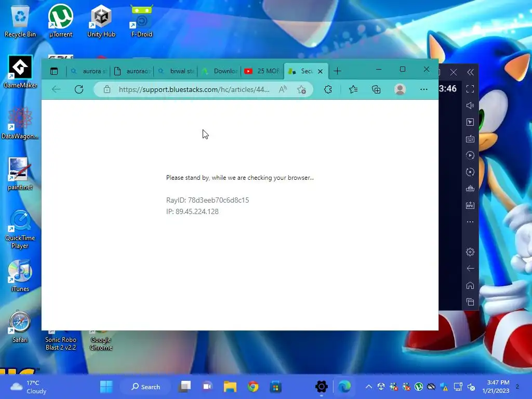Open a new browser tab

(x=337, y=71)
